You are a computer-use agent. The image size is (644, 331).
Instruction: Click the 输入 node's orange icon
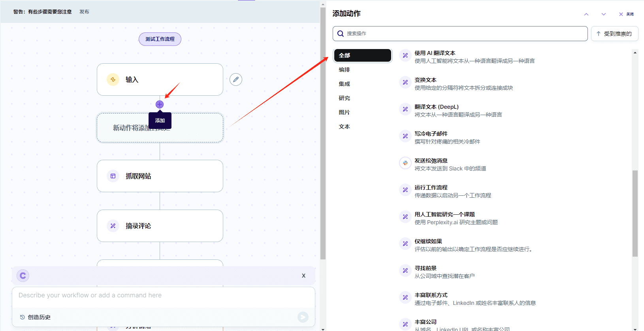point(113,79)
